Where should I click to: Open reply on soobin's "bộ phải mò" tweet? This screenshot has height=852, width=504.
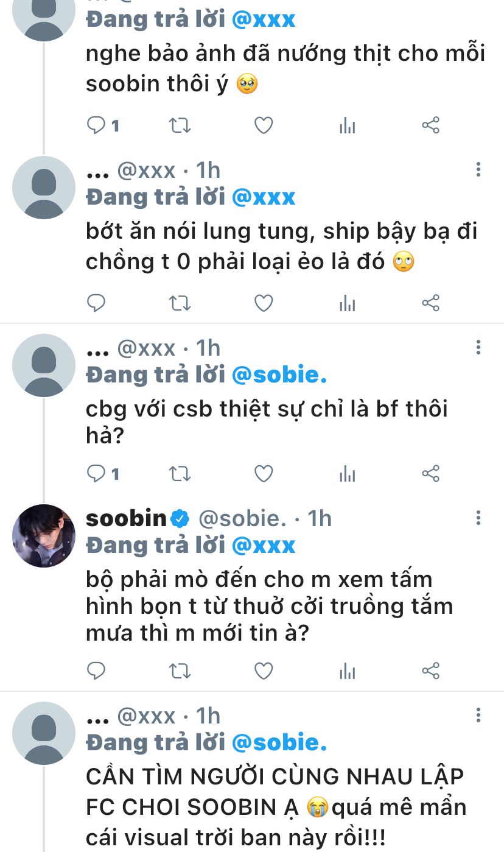[97, 671]
